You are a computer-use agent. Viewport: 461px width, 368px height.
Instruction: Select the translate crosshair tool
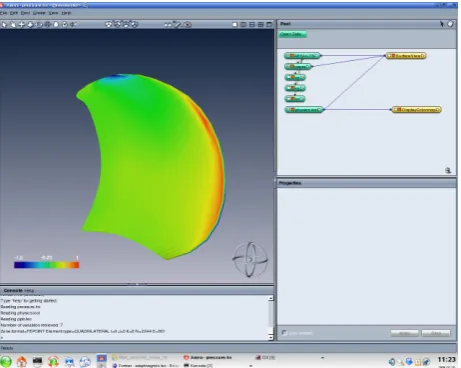(21, 24)
